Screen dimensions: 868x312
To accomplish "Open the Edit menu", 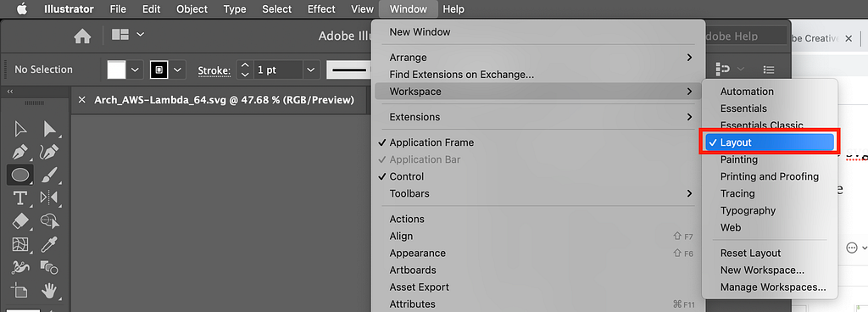I will tap(151, 8).
